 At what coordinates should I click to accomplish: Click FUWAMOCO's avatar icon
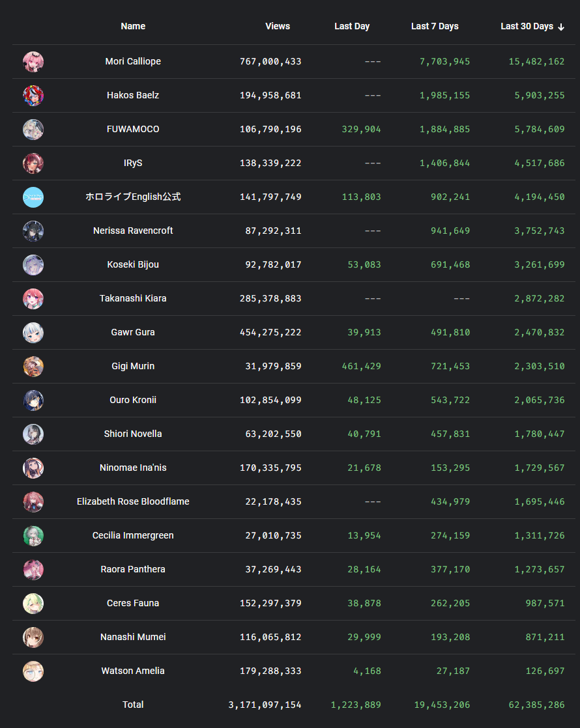[33, 130]
